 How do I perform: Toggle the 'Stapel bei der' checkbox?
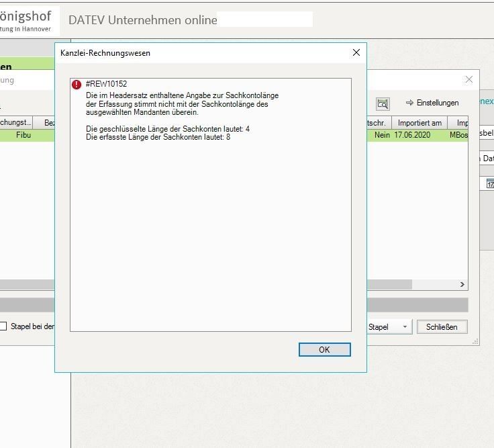[3, 326]
